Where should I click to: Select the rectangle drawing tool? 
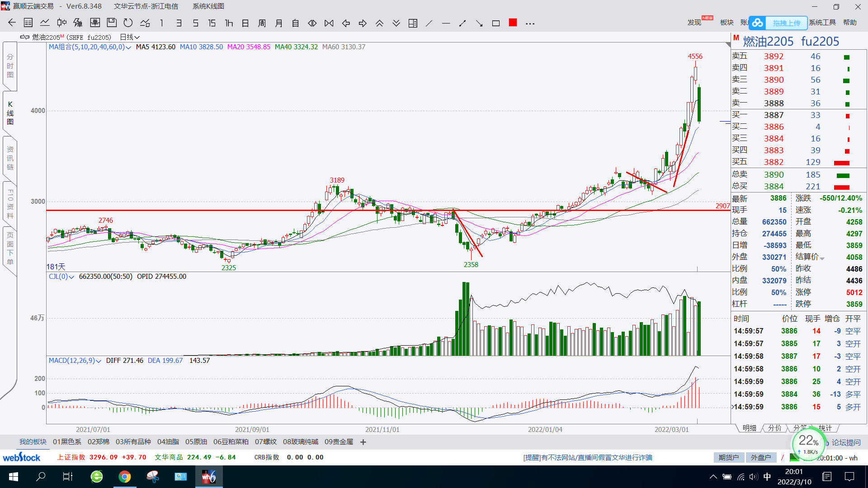click(x=496, y=23)
